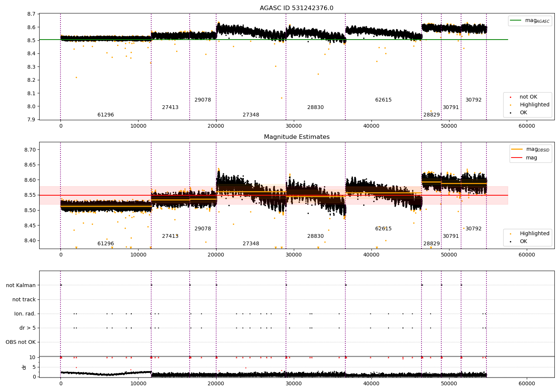Click OBSID label 27413 in Magnitude Estimates plot
The width and height of the screenshot is (560, 392).
pos(170,236)
